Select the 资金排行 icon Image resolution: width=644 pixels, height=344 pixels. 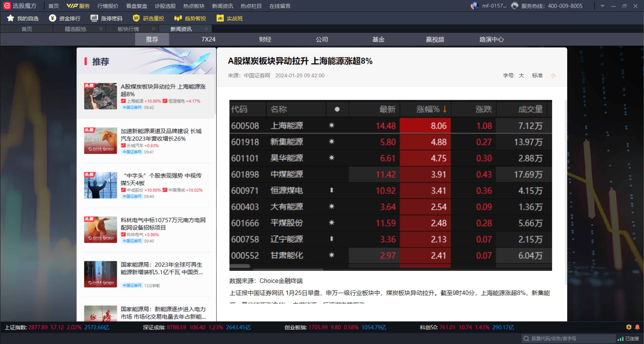point(52,18)
